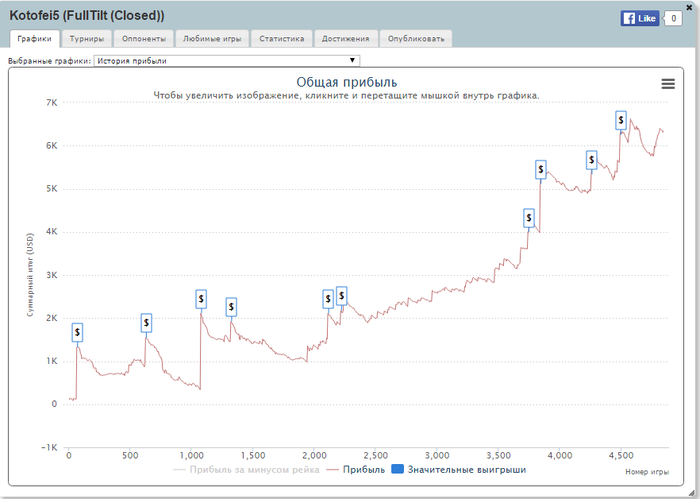Expand the История прибыли dropdown
The image size is (700, 499).
pos(227,61)
